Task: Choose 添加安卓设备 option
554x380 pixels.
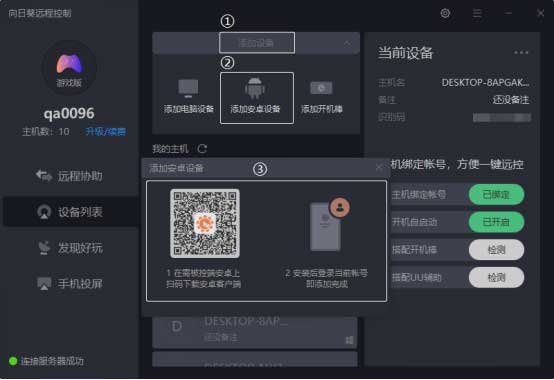Action: pos(257,98)
